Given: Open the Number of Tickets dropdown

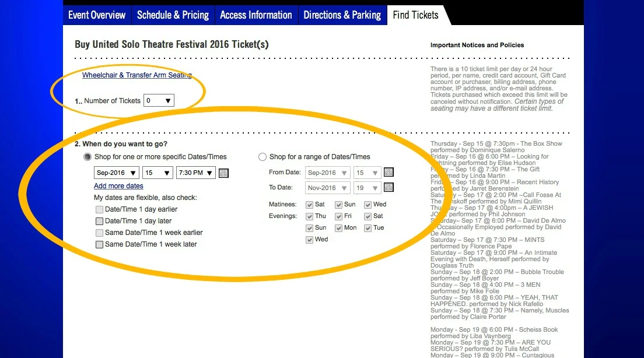Looking at the screenshot, I should (x=159, y=101).
